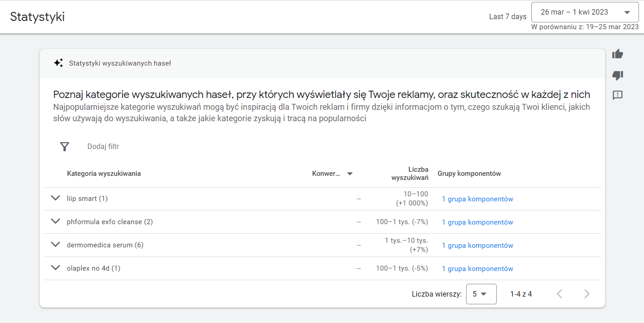Expand the phformula exfo cleanse row

click(56, 221)
